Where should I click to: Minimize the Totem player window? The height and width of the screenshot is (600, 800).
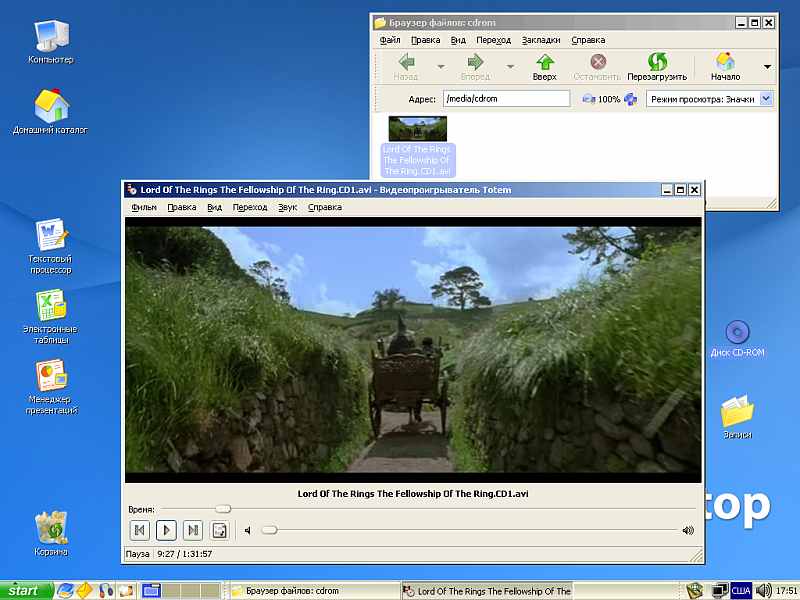click(667, 190)
